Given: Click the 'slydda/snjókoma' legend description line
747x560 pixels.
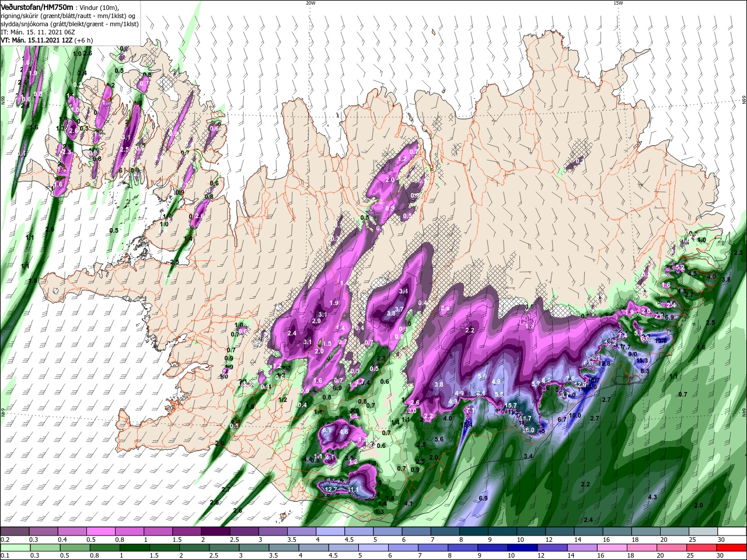Looking at the screenshot, I should point(68,23).
